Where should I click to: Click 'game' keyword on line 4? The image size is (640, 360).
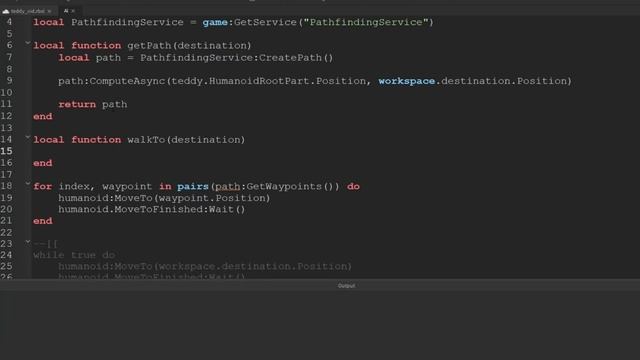point(215,22)
